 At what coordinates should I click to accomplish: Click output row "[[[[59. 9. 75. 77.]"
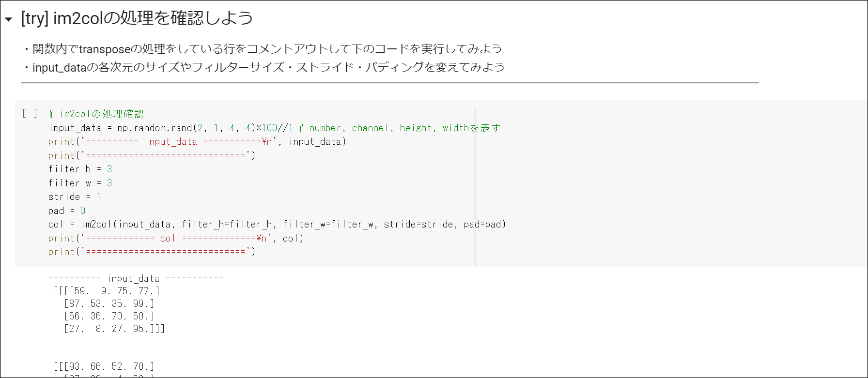click(107, 291)
